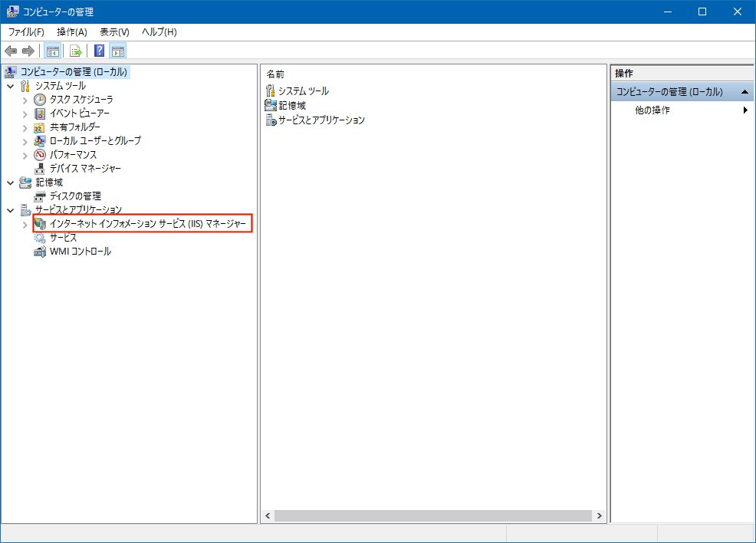
Task: Expand the ローカル ユーザーとグループ node
Action: pos(25,142)
